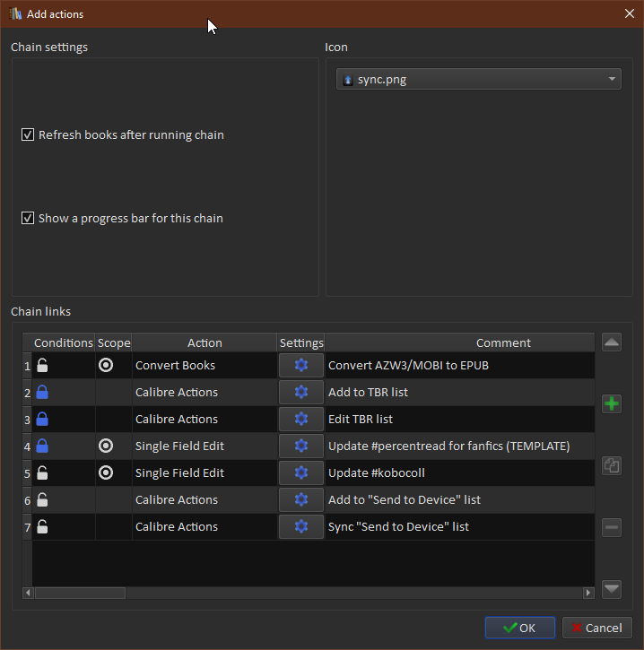This screenshot has height=650, width=644.
Task: Move link down with the down arrow
Action: (612, 589)
